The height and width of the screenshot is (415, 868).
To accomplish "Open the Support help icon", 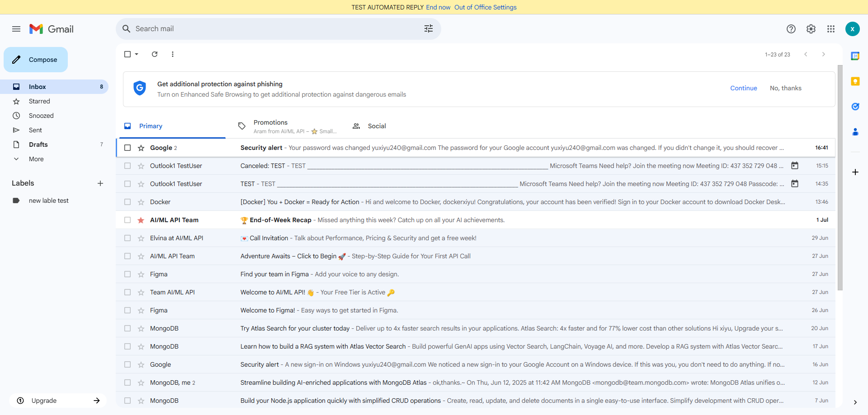I will coord(791,29).
